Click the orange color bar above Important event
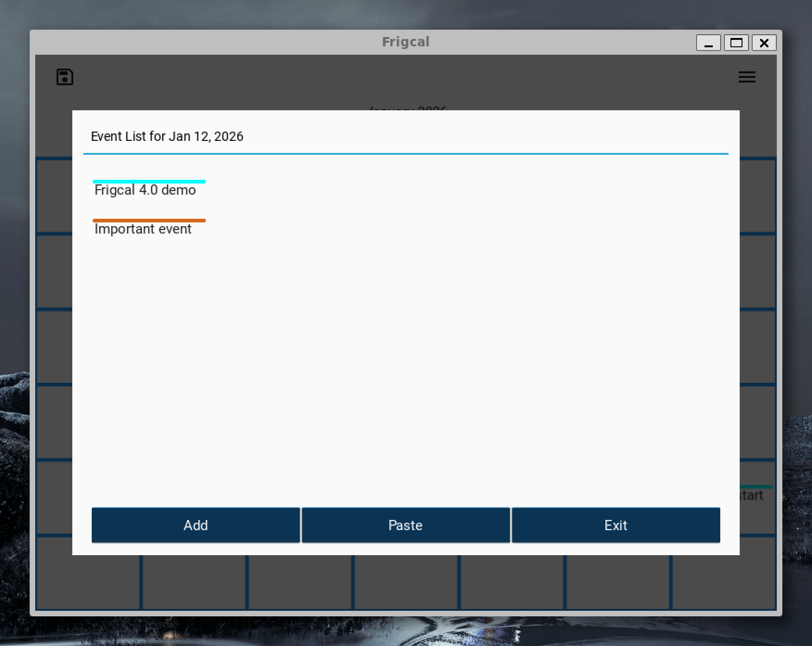Image resolution: width=812 pixels, height=646 pixels. [x=149, y=221]
